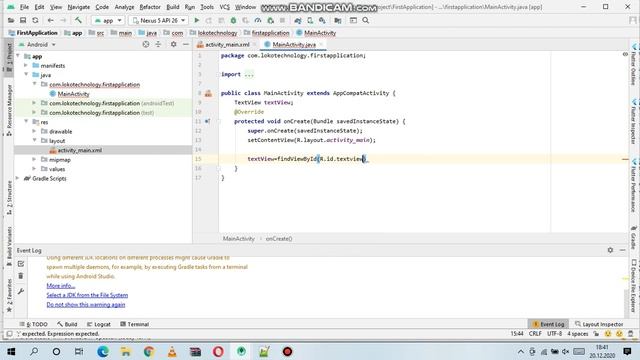Expand the values folder

click(34, 169)
